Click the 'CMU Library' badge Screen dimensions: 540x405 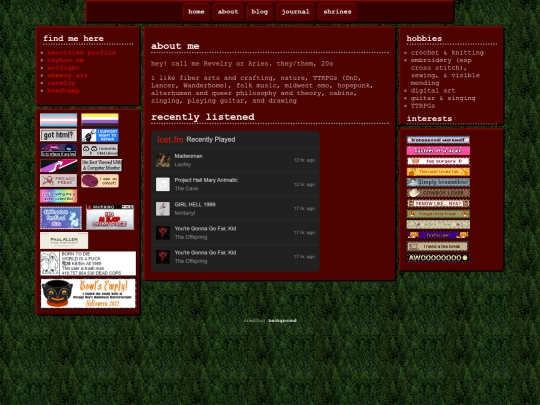click(x=100, y=150)
